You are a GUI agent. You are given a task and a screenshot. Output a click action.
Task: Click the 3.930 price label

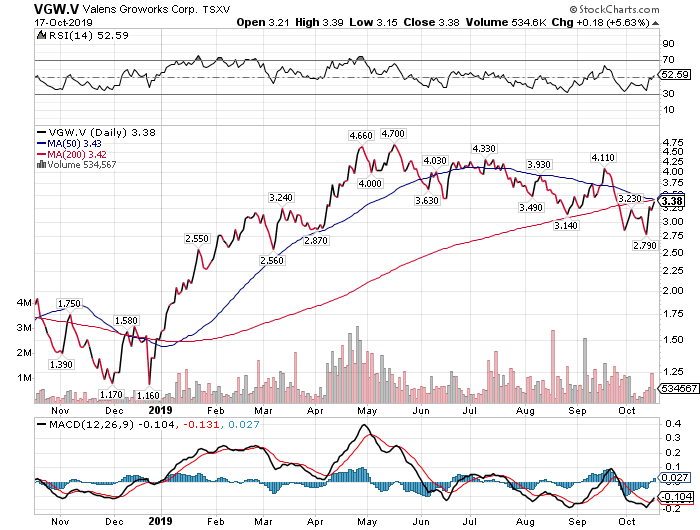click(x=539, y=164)
